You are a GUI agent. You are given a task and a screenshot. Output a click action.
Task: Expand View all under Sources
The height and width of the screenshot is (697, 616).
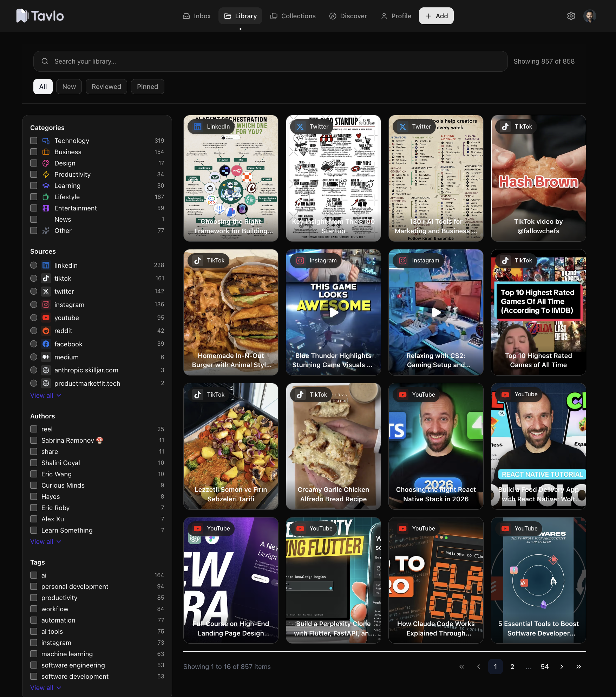pos(46,395)
